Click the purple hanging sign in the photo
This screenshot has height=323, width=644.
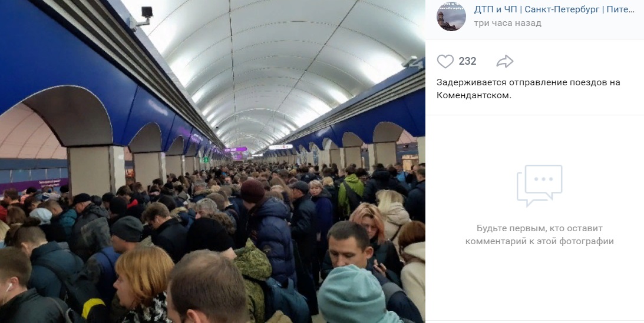[236, 149]
